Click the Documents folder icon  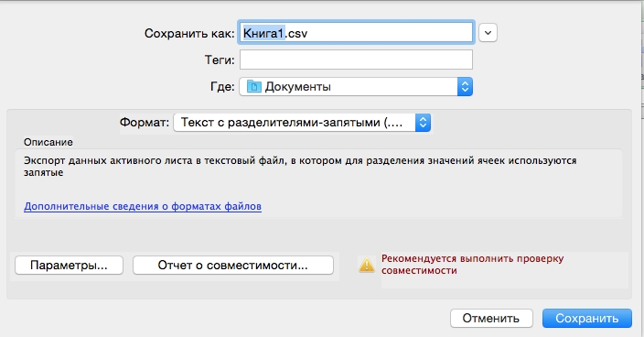[x=254, y=87]
